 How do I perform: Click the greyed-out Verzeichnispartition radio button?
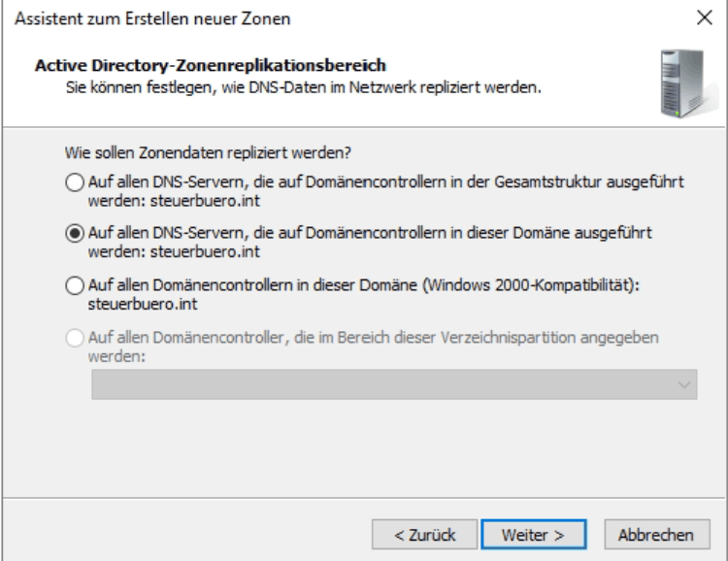pos(75,338)
